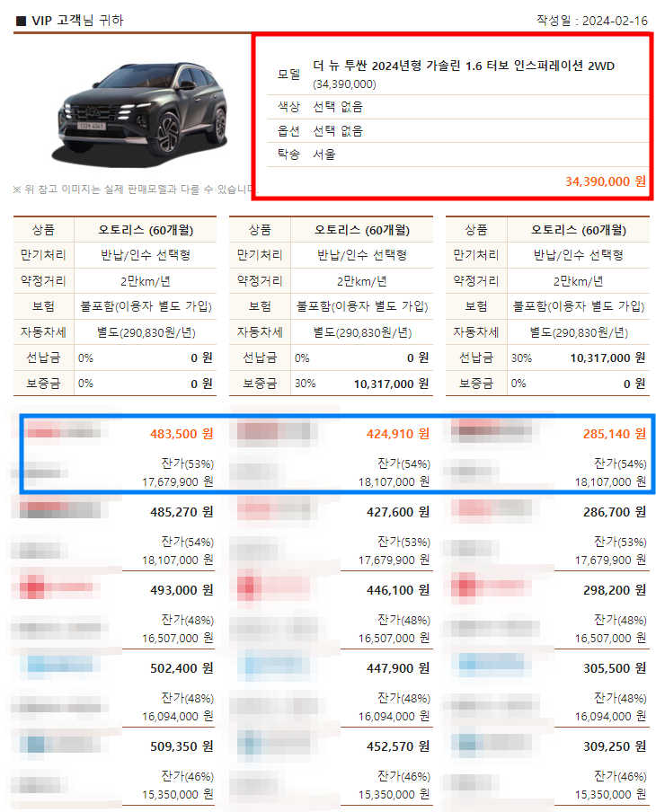Select the 선납금 30% 10,317,000 원 row

pyautogui.click(x=547, y=357)
